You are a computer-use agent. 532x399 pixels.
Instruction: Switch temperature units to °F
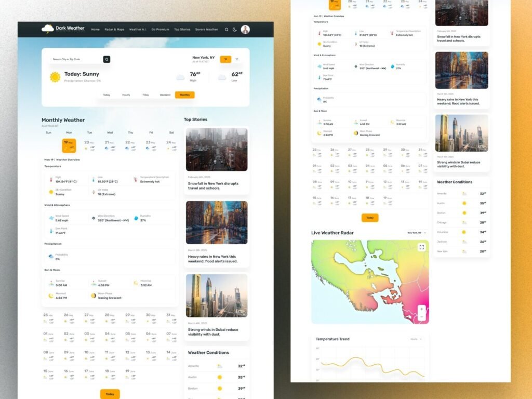click(225, 59)
